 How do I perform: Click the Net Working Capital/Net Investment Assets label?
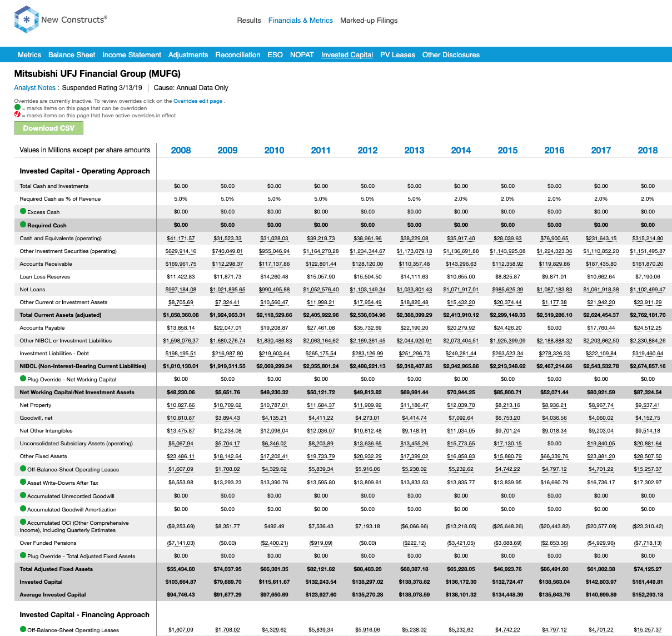(x=77, y=392)
